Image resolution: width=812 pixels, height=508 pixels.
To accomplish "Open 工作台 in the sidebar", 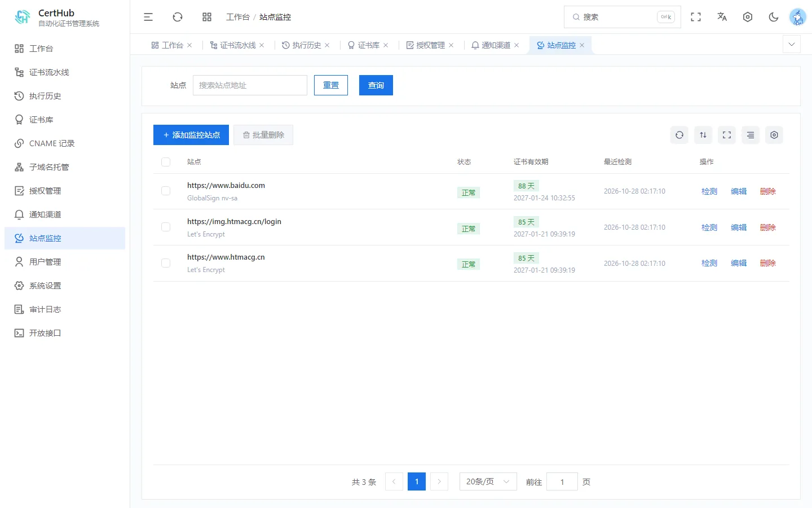I will tap(65, 49).
